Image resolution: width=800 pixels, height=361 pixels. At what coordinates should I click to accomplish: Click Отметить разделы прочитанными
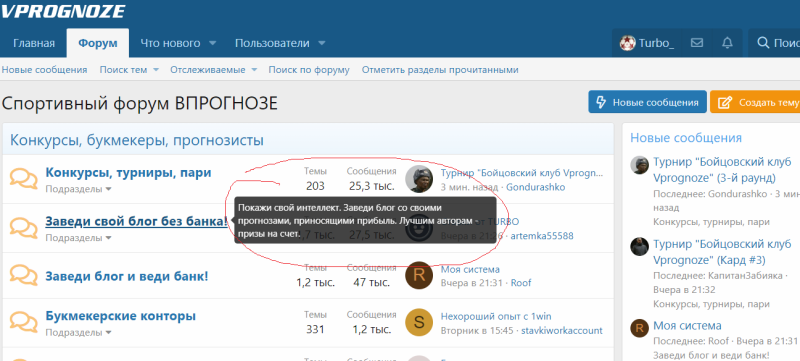pyautogui.click(x=440, y=70)
